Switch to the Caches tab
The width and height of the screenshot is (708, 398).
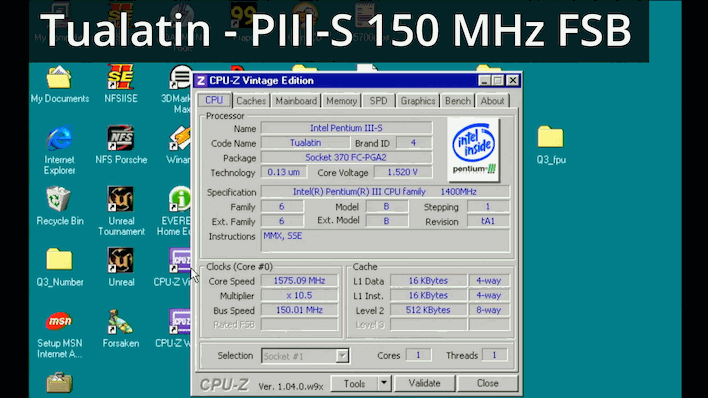pyautogui.click(x=251, y=101)
